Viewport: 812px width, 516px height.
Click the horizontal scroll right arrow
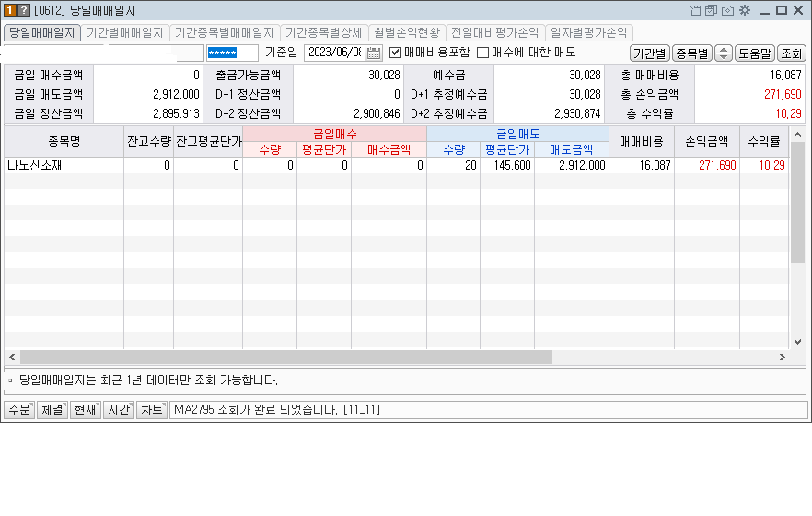pos(782,357)
